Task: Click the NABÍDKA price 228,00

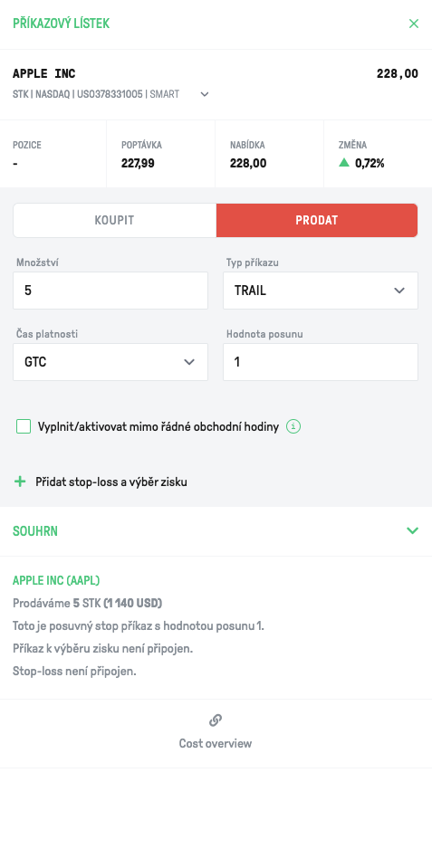Action: tap(248, 163)
